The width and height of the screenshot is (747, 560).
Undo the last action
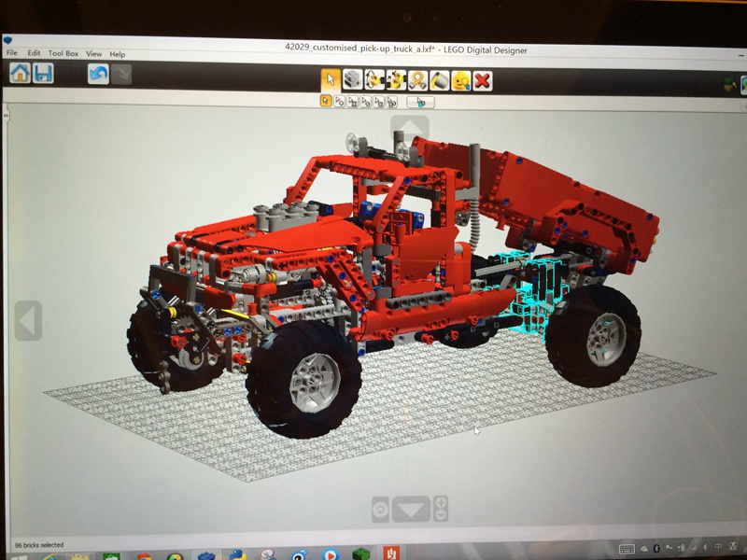(x=98, y=74)
